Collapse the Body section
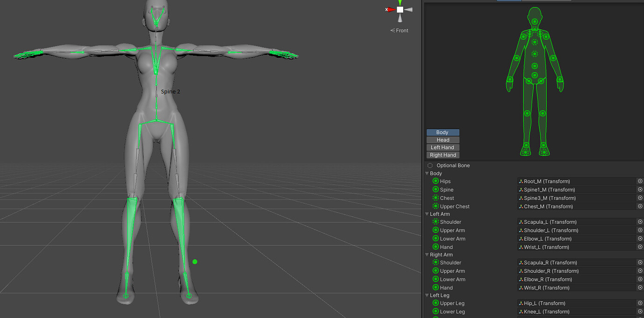Viewport: 644px width, 318px height. coord(427,173)
